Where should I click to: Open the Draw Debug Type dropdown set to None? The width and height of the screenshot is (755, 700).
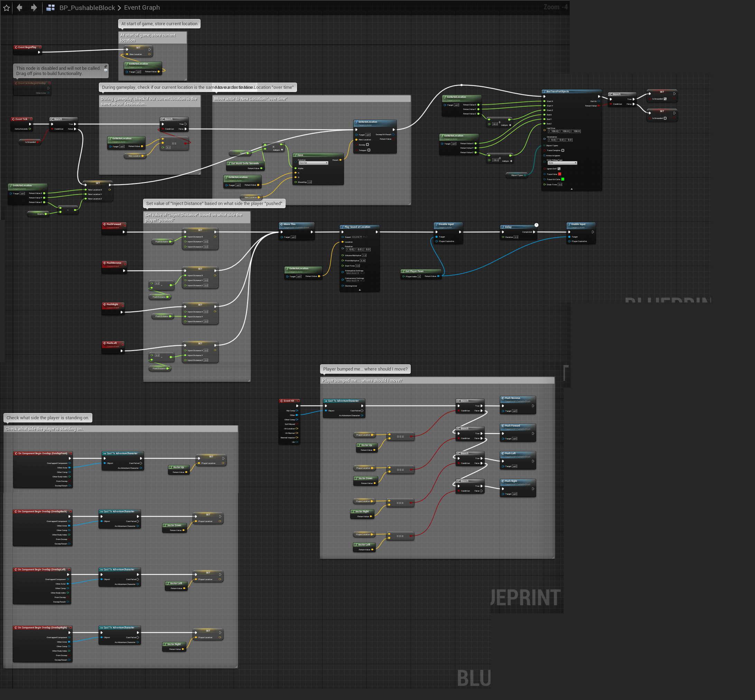point(562,163)
